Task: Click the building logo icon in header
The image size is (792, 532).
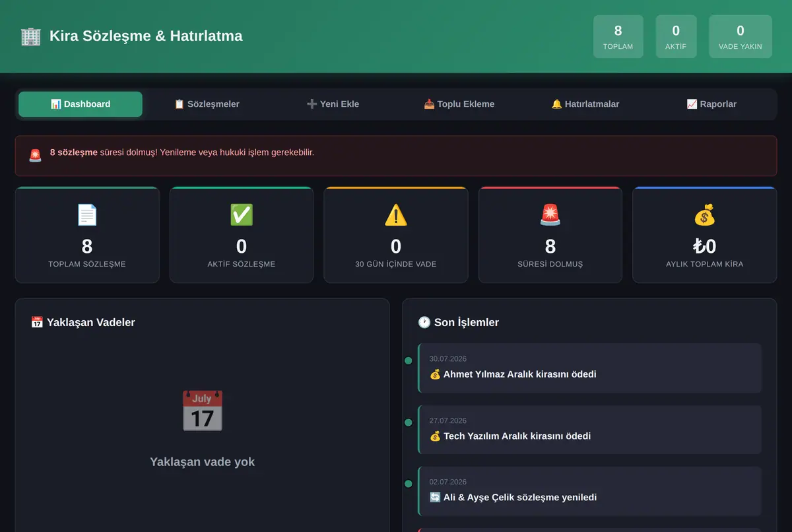Action: click(30, 36)
